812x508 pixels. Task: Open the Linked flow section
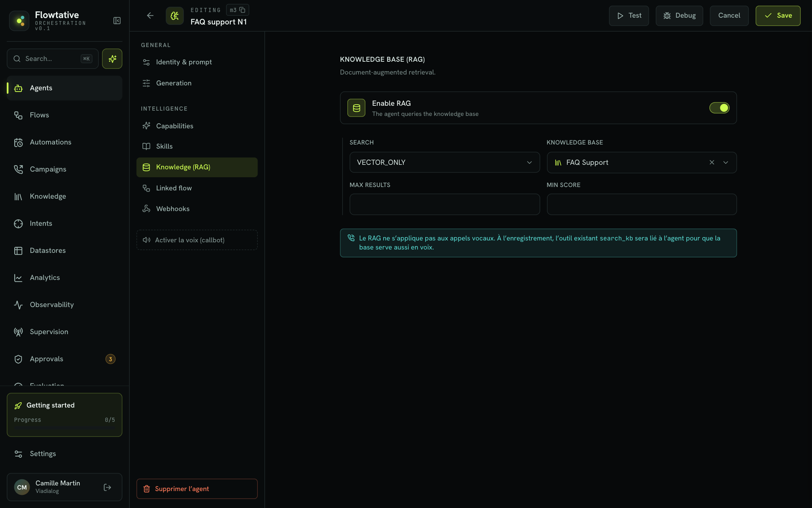click(x=197, y=188)
